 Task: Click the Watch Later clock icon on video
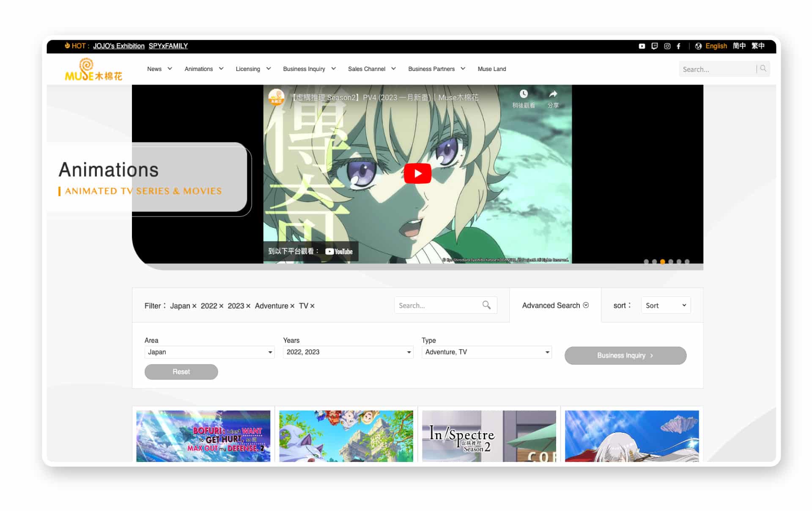click(524, 94)
